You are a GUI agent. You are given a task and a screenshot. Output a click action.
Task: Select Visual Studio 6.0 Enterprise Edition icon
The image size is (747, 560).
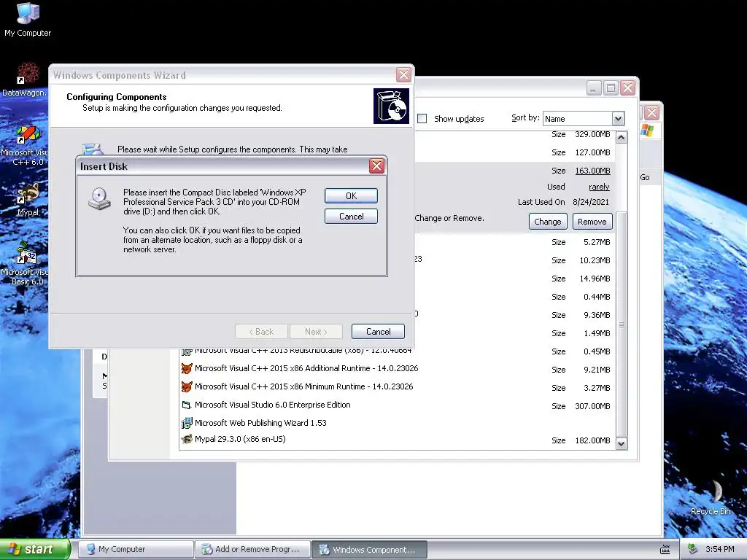(187, 405)
